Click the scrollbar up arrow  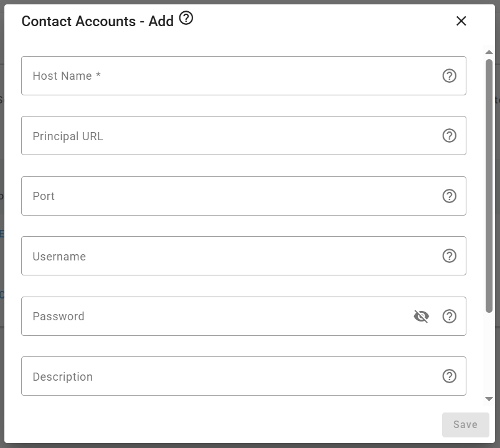point(489,52)
